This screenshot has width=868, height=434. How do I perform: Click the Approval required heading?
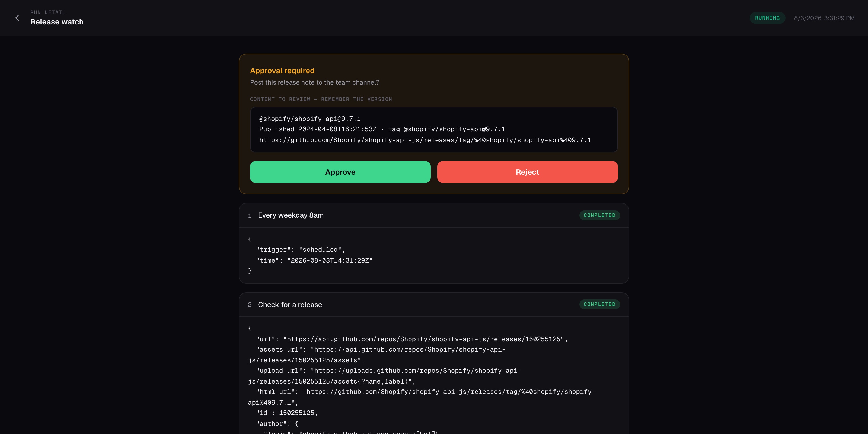[x=282, y=71]
